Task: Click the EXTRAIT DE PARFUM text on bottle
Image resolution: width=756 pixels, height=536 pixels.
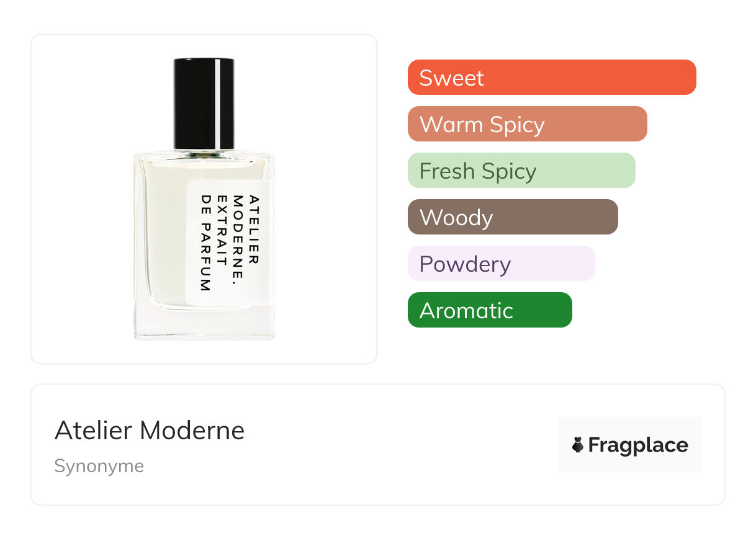Action: [213, 243]
